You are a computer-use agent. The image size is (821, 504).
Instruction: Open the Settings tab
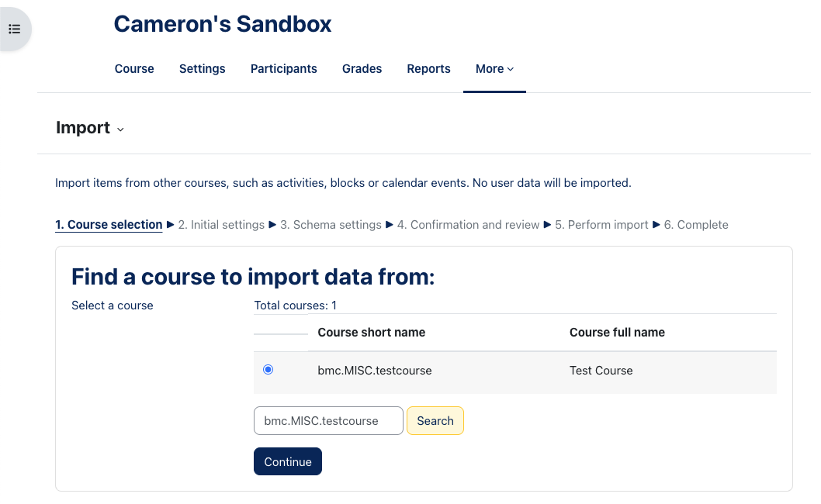[x=202, y=69]
